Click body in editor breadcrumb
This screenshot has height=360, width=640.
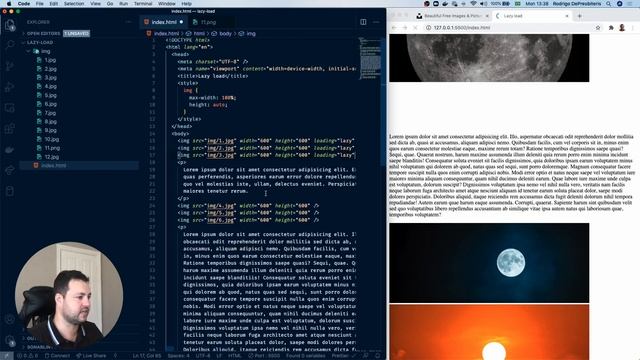point(225,34)
